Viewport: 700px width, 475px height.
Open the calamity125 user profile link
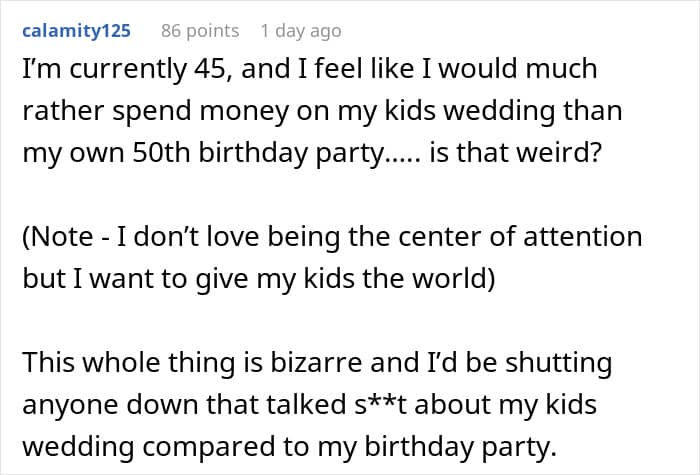pos(75,31)
